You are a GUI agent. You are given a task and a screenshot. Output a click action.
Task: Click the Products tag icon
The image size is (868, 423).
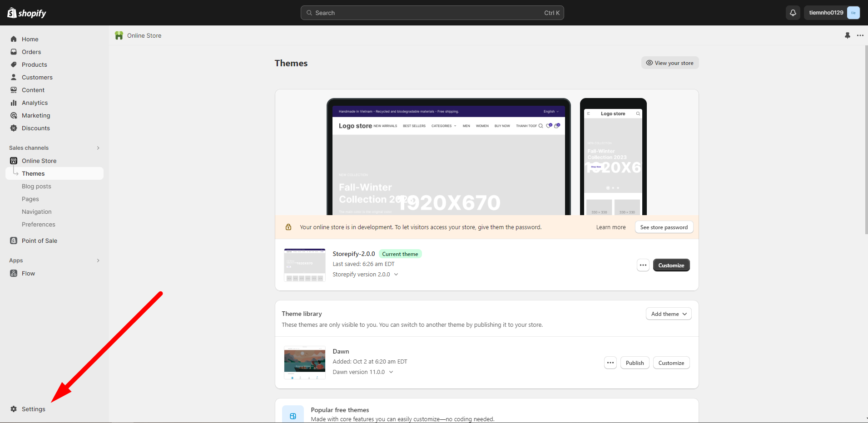tap(14, 64)
